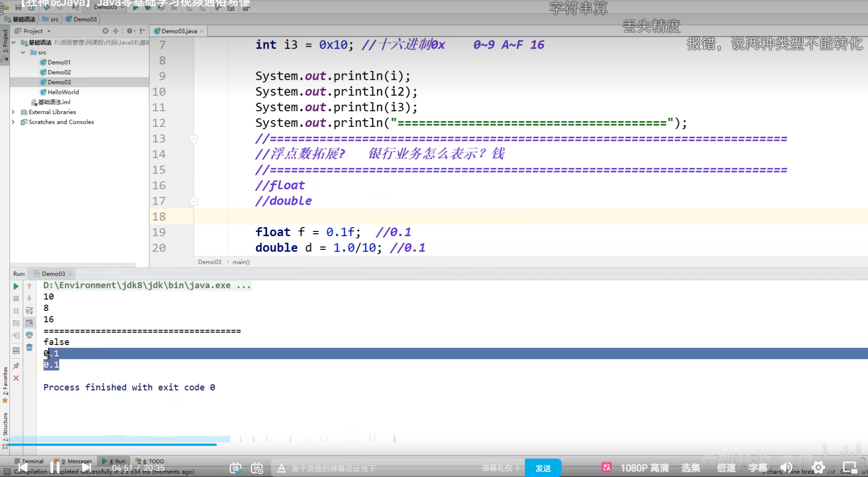Restore layout icon in Run panel

16,350
